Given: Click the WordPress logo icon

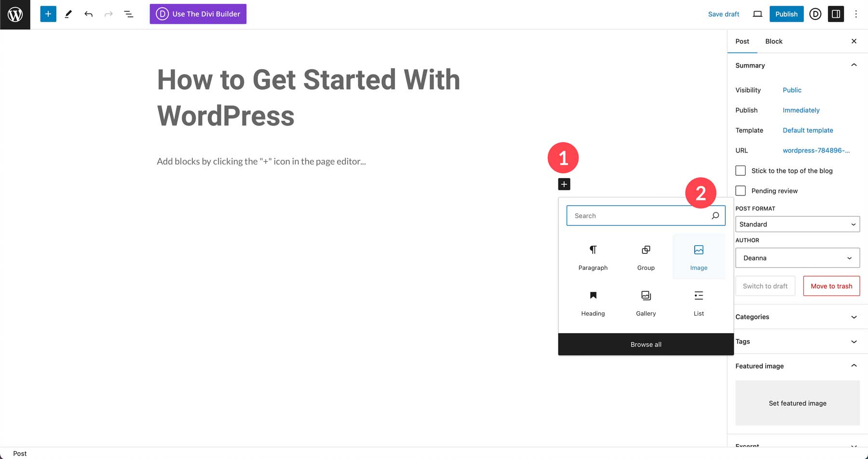Looking at the screenshot, I should 15,14.
